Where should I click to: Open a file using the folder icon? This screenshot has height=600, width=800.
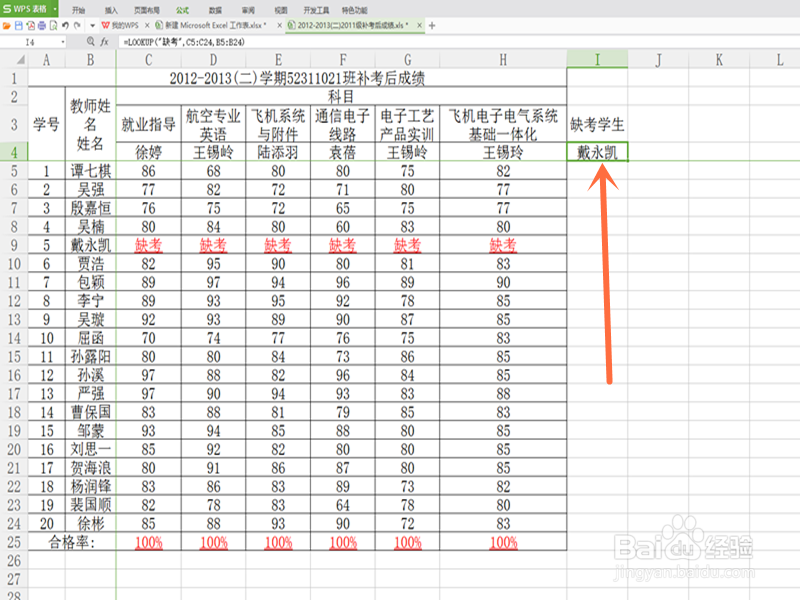(7, 24)
